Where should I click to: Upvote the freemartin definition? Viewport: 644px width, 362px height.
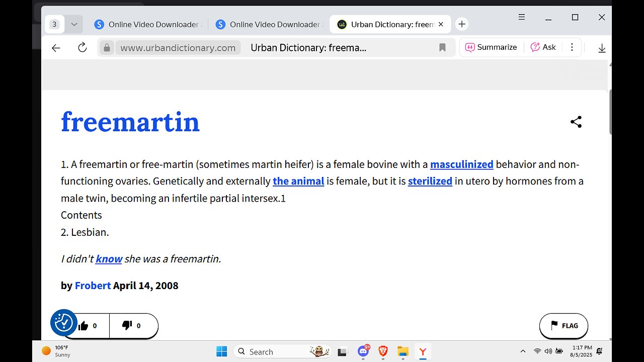tap(88, 326)
